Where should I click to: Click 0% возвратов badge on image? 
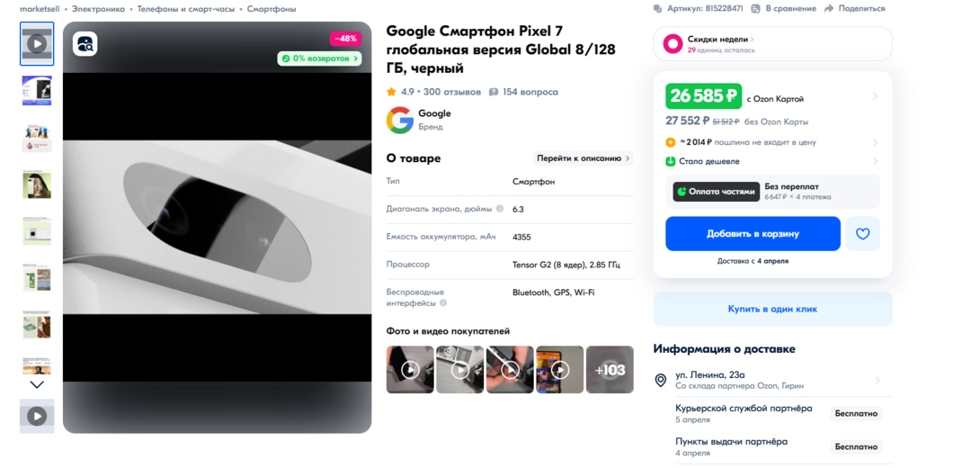[319, 58]
